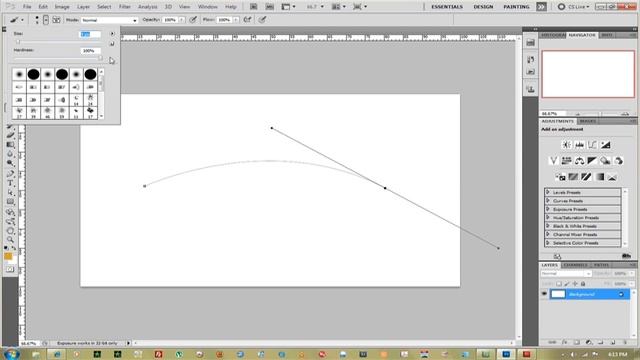Add a Photo Filter adjustment
The height and width of the screenshot is (360, 640).
click(x=605, y=161)
